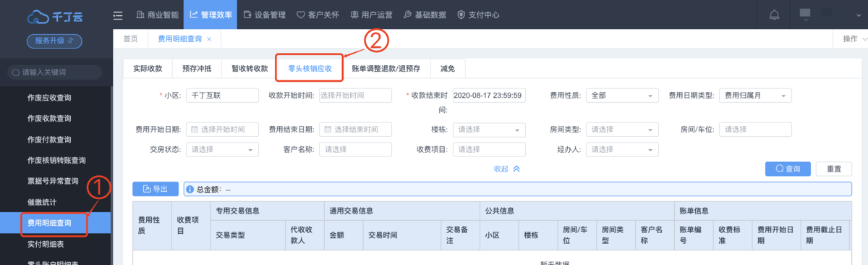Switch to the 零头核销应收 tab

pos(310,69)
